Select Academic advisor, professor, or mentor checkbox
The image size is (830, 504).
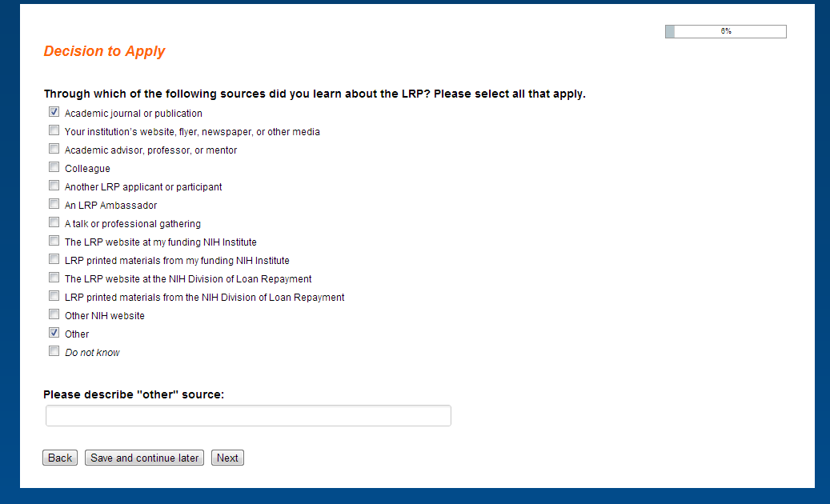tap(54, 149)
